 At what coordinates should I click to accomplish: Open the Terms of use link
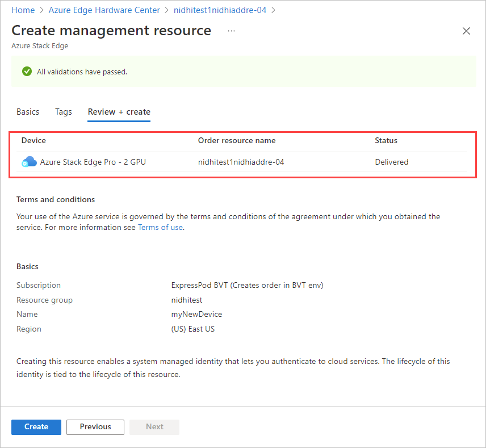[160, 227]
